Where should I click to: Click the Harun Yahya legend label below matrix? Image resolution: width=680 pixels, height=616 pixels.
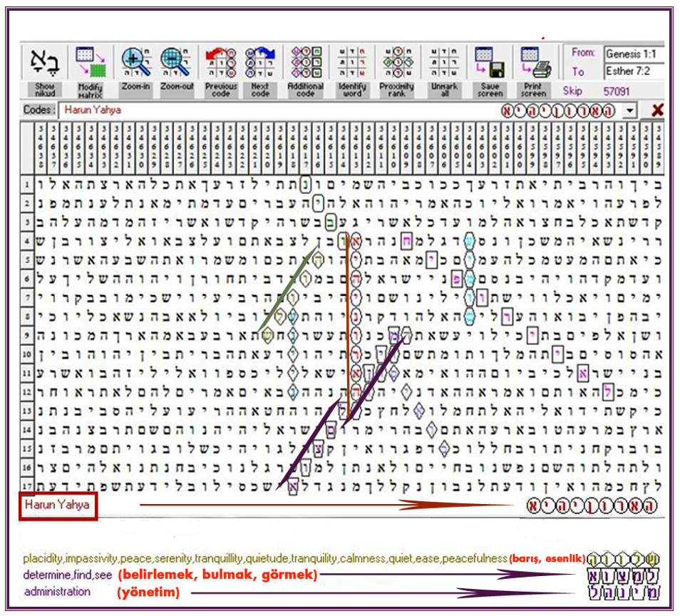tap(58, 505)
